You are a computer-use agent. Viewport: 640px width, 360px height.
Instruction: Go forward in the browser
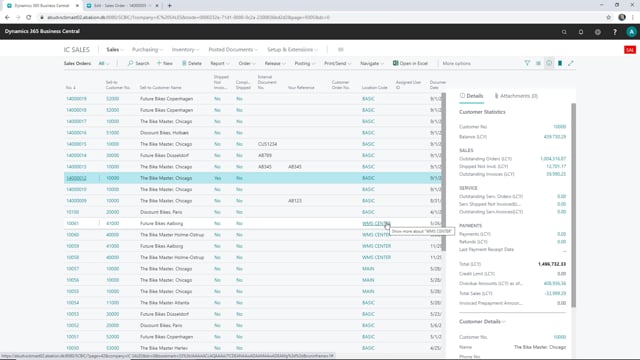click(x=18, y=17)
